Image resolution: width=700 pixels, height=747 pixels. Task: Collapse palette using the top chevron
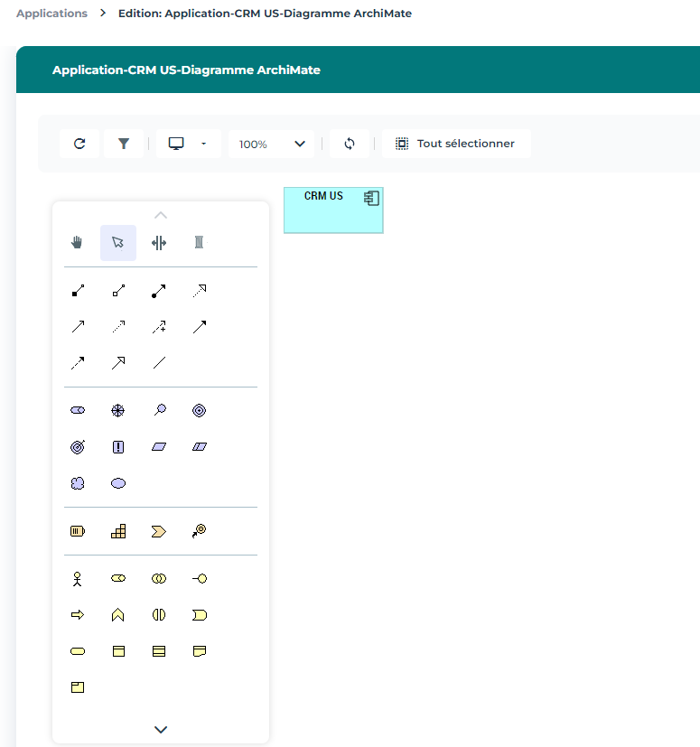pyautogui.click(x=161, y=215)
